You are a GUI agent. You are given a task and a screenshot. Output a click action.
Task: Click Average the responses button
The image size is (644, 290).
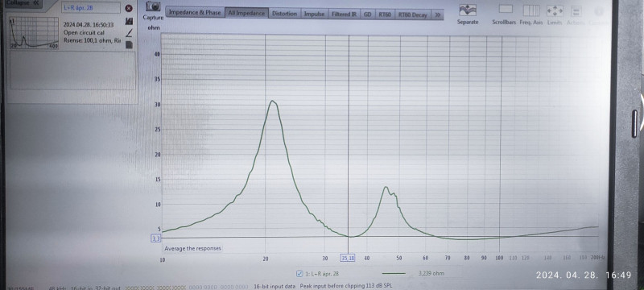click(192, 248)
